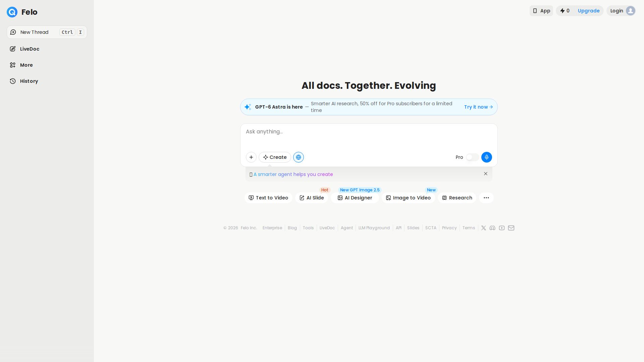Open the API footer link
Image resolution: width=644 pixels, height=362 pixels.
398,228
